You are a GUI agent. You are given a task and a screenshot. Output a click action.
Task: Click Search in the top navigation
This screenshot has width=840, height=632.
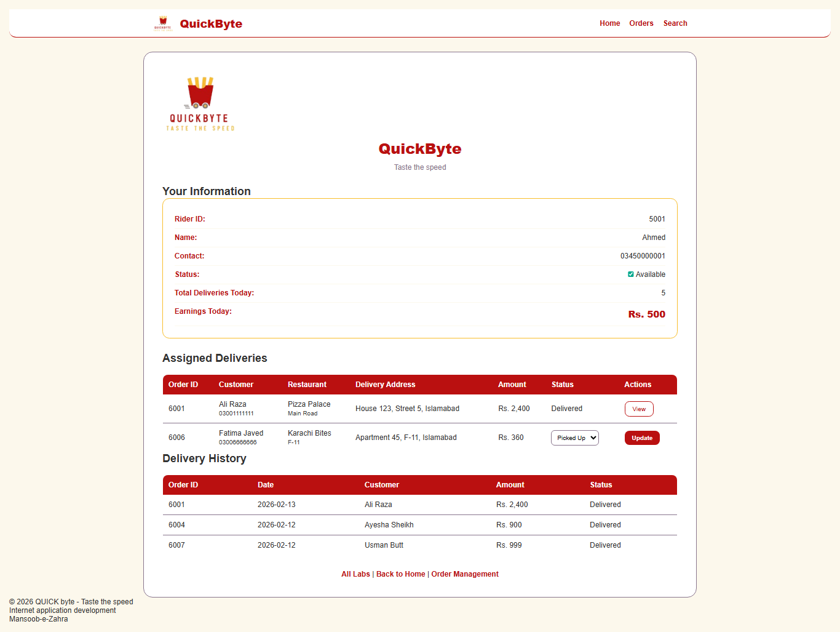[675, 23]
